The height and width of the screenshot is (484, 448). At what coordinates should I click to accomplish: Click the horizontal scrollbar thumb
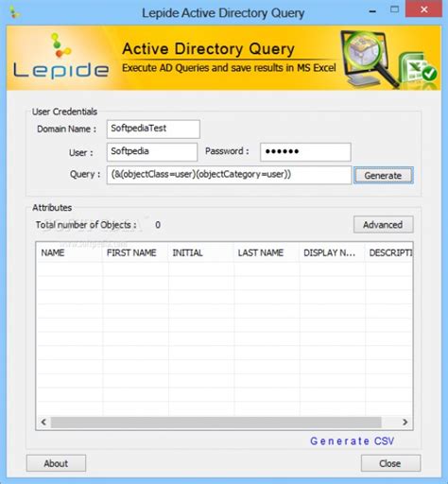(216, 422)
